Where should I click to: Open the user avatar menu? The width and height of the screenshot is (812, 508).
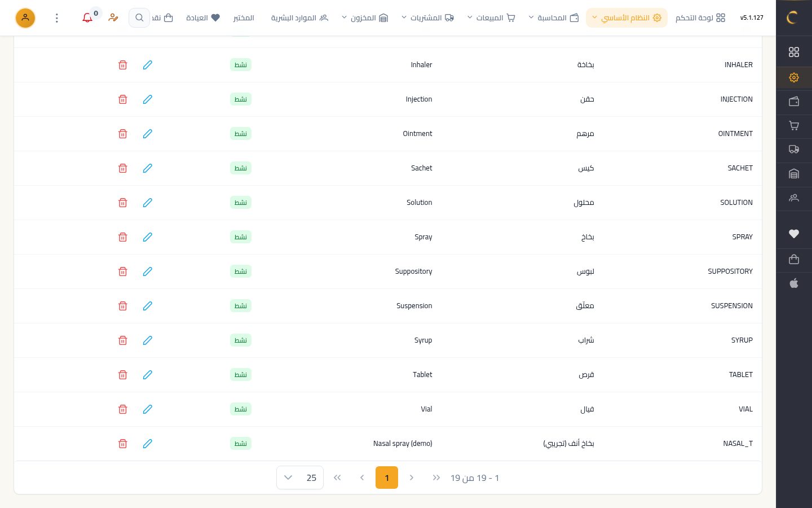(x=25, y=18)
